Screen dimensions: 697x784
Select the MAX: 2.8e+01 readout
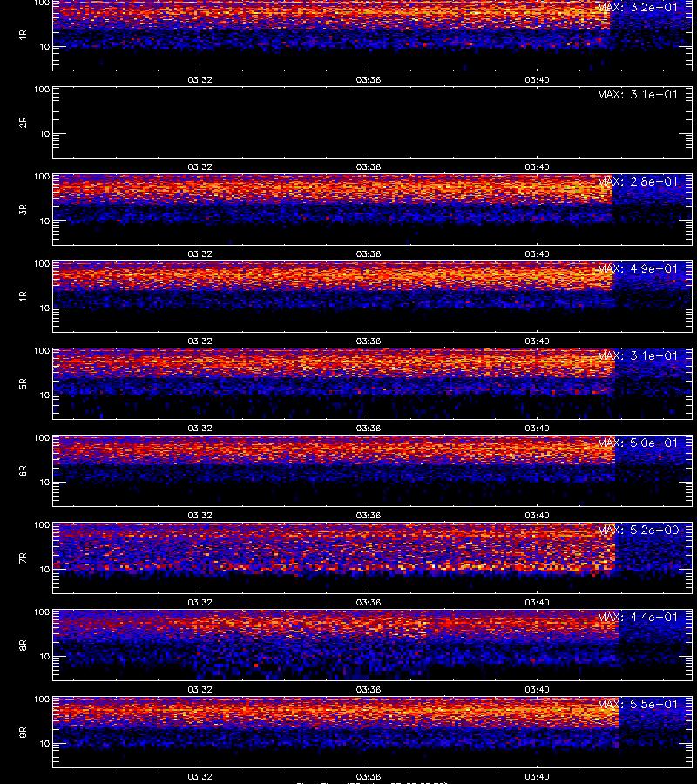638,181
